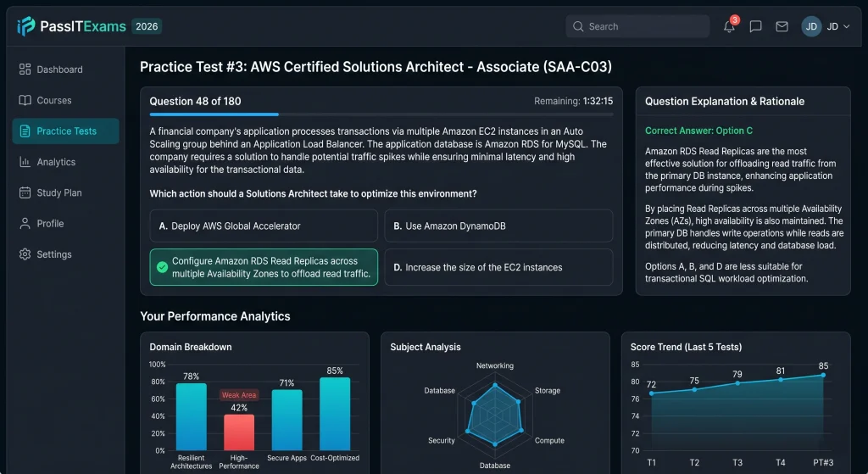Click the Cost-Optimized 85% bar
The width and height of the screenshot is (868, 474).
tap(335, 414)
